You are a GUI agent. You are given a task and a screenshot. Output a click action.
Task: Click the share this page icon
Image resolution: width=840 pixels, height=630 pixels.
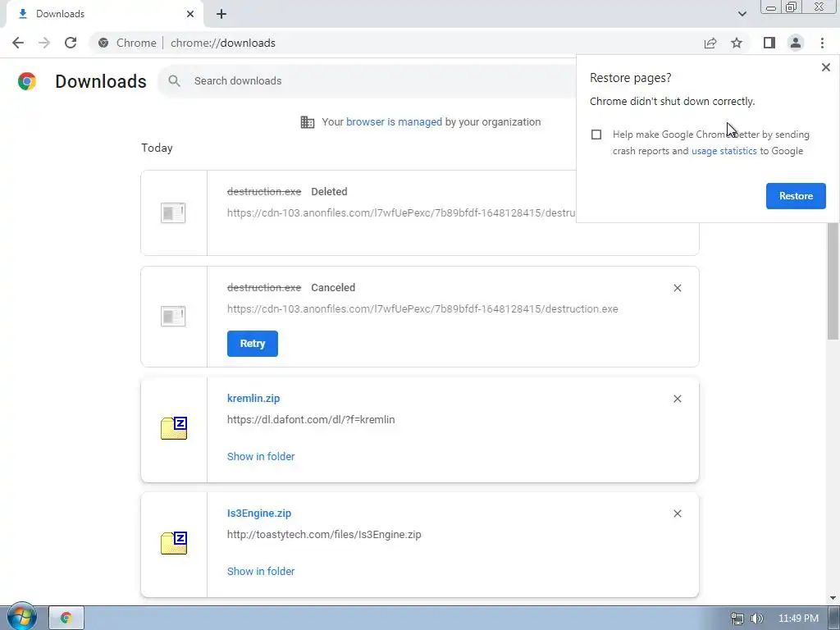710,43
